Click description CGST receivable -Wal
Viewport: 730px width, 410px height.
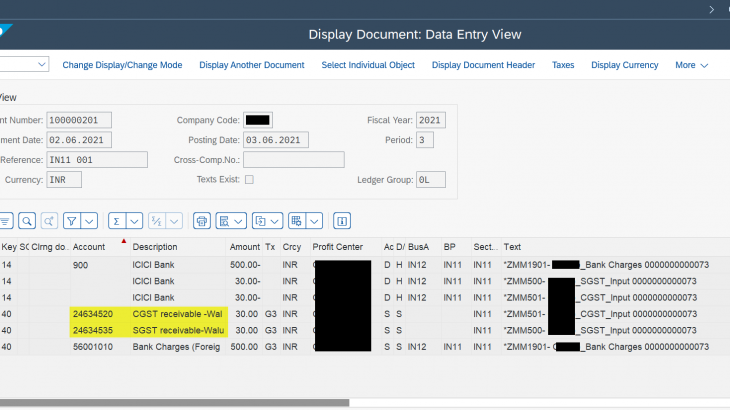pos(177,314)
